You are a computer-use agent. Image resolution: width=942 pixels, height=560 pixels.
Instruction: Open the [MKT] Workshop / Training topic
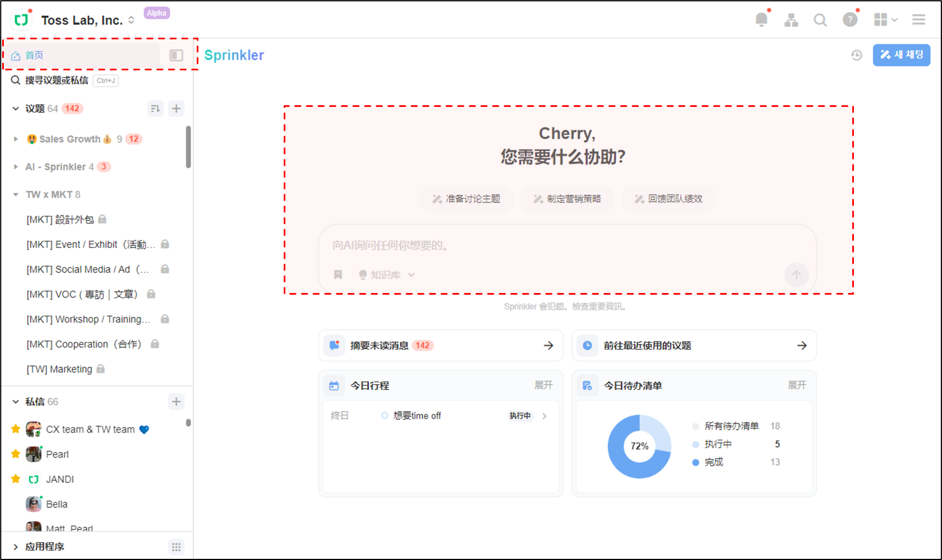click(x=98, y=319)
